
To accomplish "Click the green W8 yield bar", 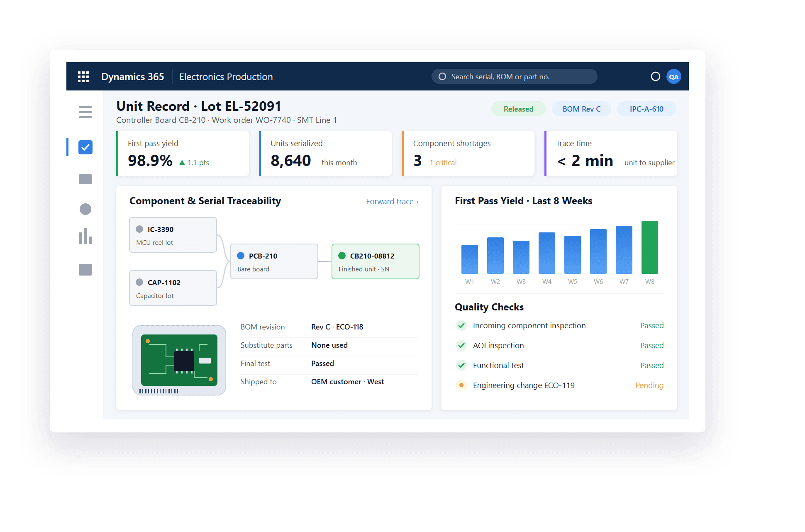I will [x=650, y=247].
